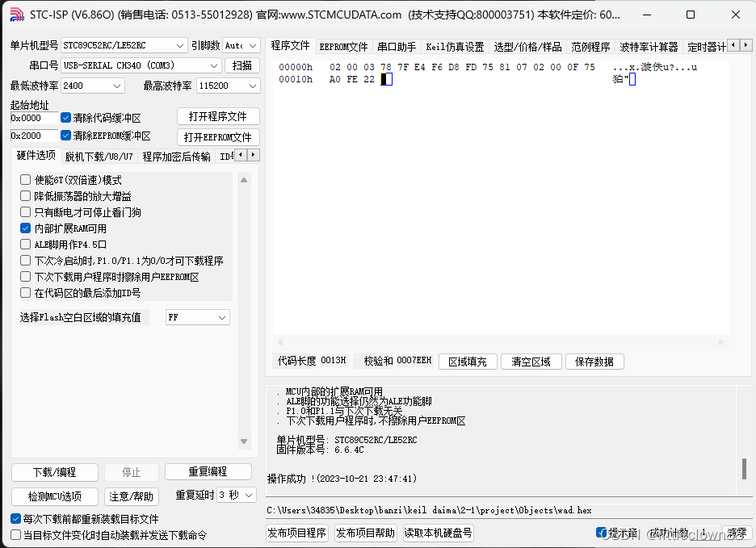Click 打开程序文件 to open a hex file

click(216, 115)
